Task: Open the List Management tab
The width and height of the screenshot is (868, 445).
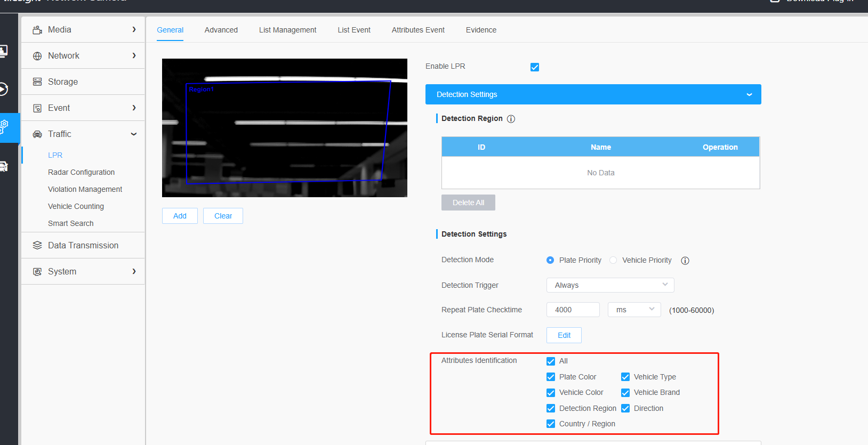Action: point(288,30)
